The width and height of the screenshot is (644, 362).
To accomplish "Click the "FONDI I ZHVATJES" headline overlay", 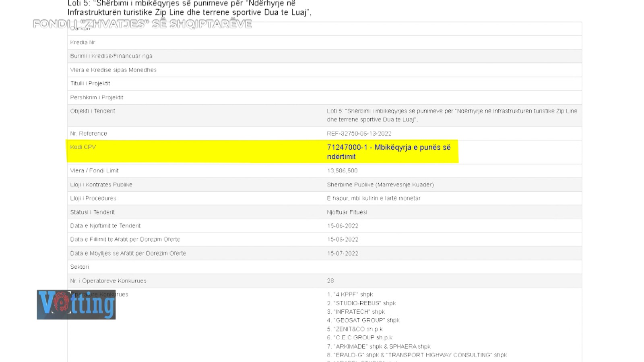I will (x=142, y=24).
